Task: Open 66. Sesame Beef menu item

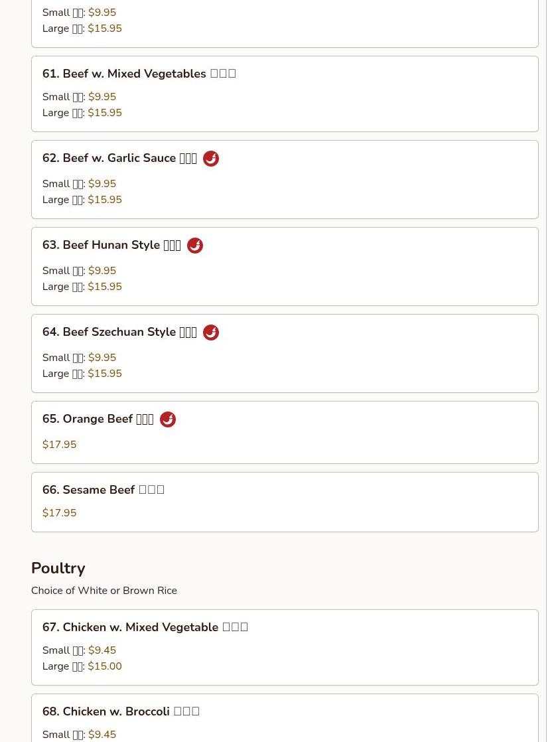Action: pyautogui.click(x=103, y=490)
